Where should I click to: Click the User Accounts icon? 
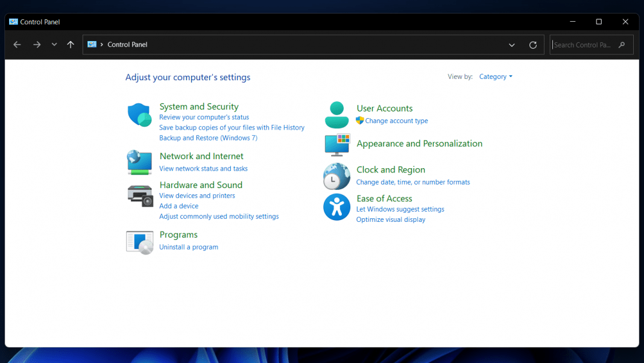click(x=336, y=115)
